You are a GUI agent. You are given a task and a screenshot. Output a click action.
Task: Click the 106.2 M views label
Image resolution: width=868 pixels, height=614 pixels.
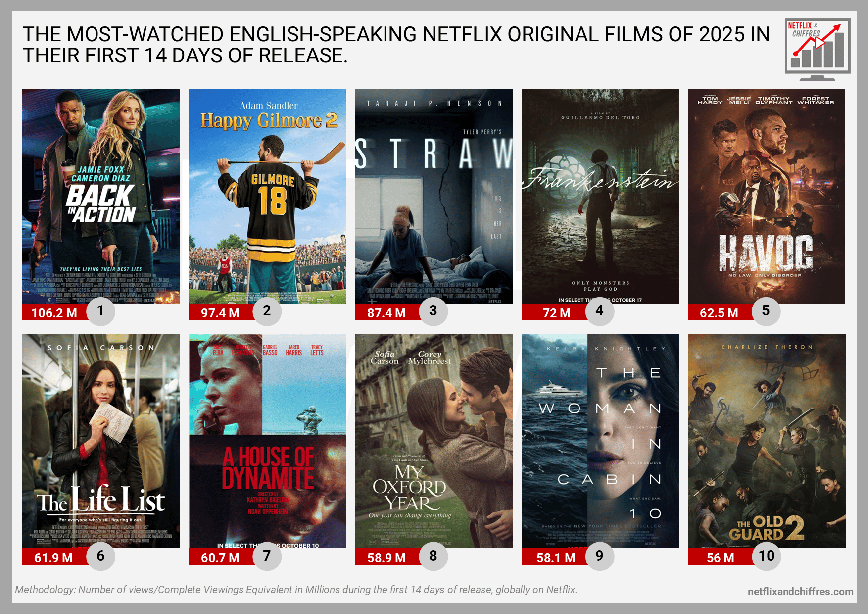pos(54,312)
